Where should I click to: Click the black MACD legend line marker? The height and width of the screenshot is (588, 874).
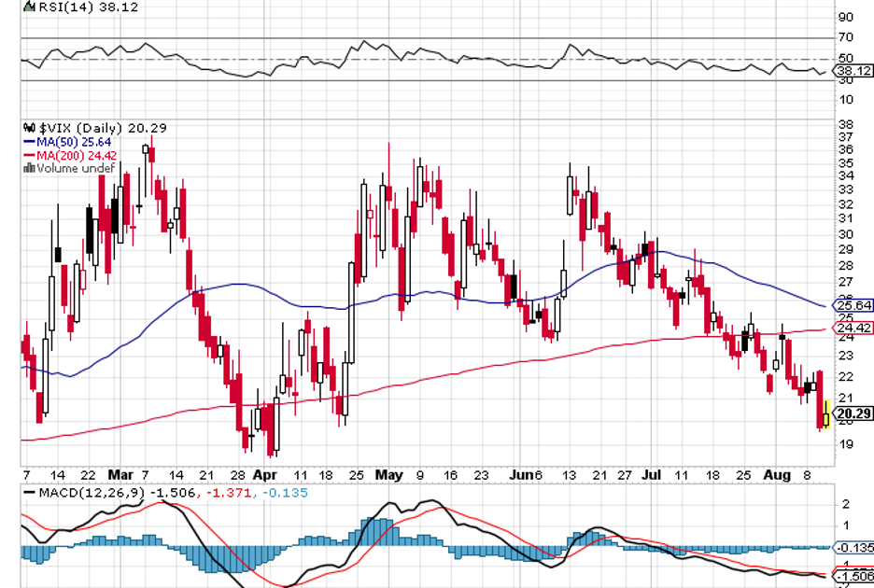(x=29, y=492)
